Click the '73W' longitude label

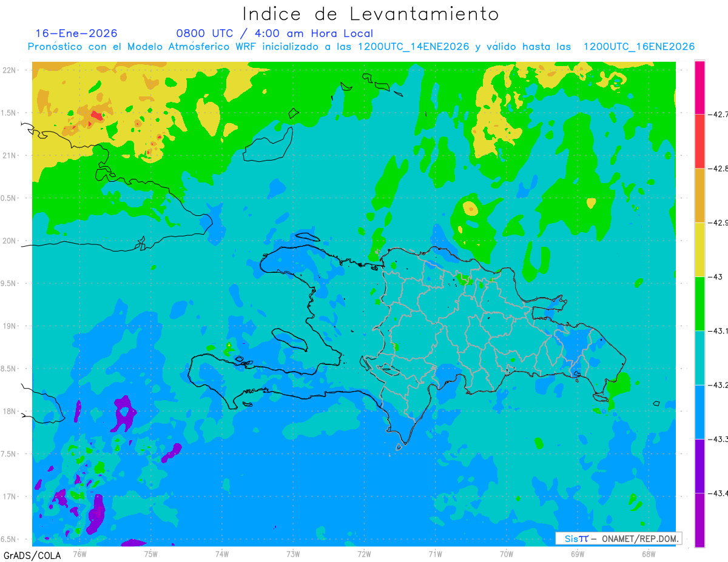293,554
